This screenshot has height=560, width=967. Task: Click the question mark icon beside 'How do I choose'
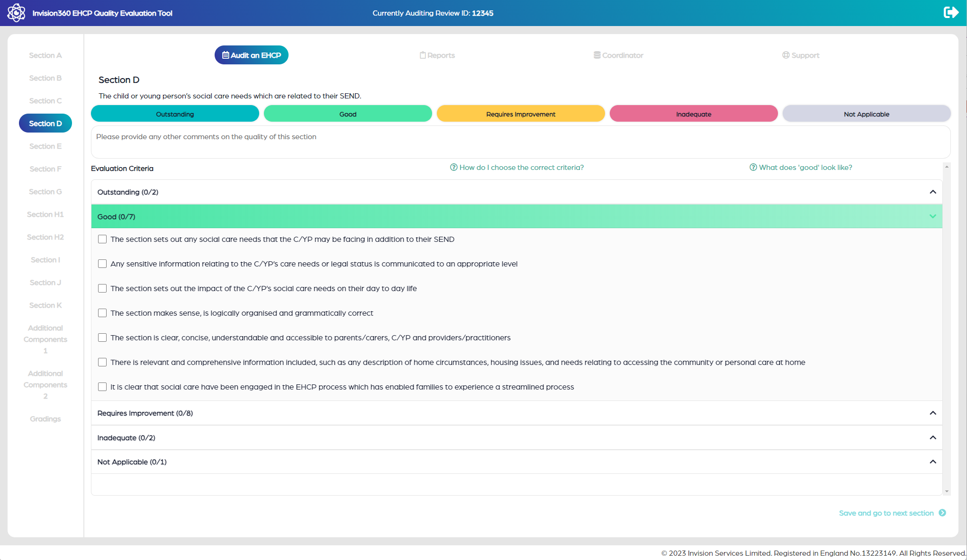pos(453,168)
